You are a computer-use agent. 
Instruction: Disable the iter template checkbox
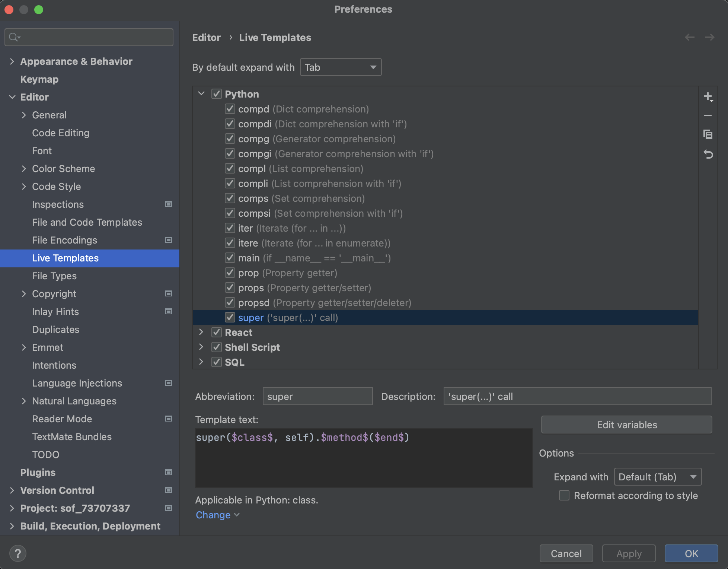pyautogui.click(x=230, y=228)
